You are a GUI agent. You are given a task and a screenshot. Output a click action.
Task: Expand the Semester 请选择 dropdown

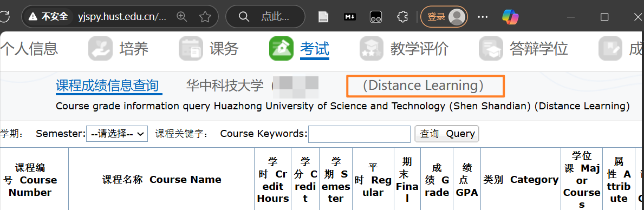tap(116, 134)
